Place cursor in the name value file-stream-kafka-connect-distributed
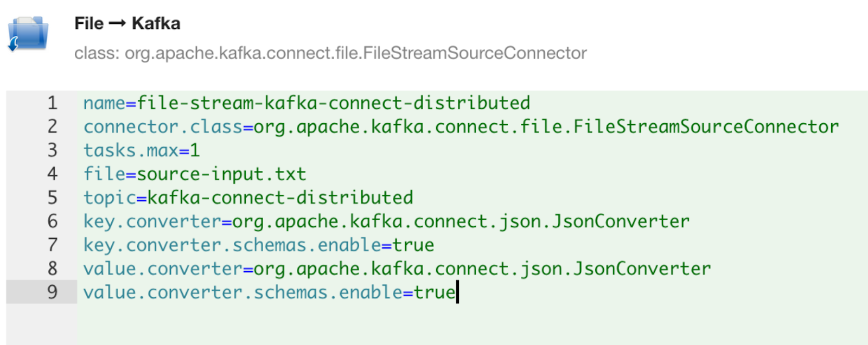The image size is (868, 345). tap(333, 103)
